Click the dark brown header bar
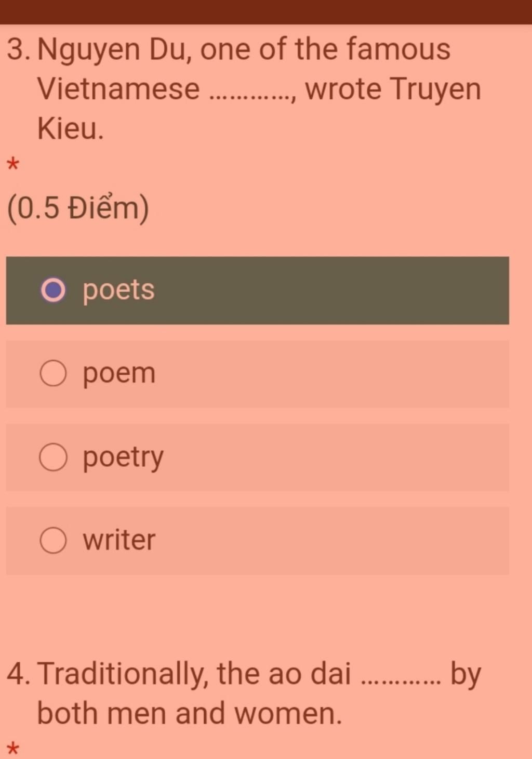This screenshot has height=759, width=532. [x=266, y=11]
